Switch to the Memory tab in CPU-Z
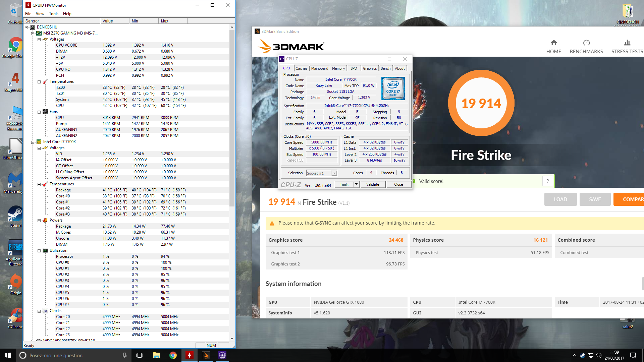This screenshot has width=644, height=362. (338, 68)
